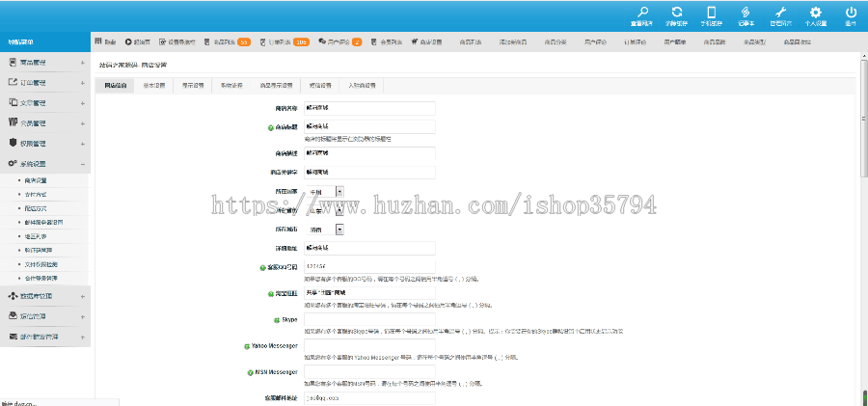Click the VIP member management icon

[x=14, y=123]
